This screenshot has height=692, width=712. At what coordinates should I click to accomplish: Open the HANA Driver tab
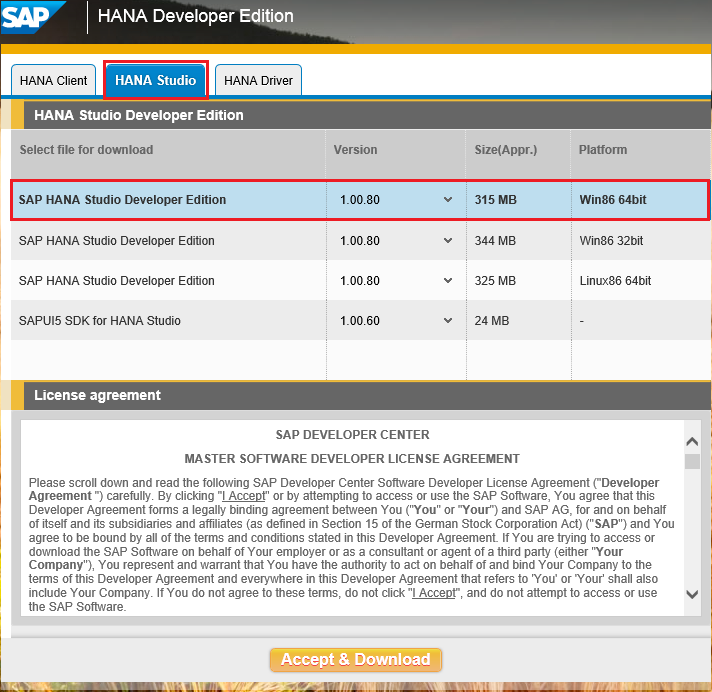pos(258,80)
